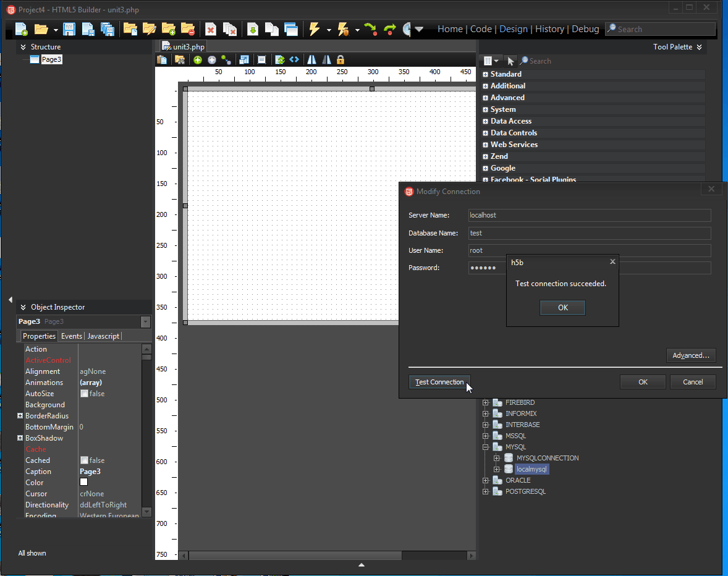
Task: Click the Save All icon
Action: [x=108, y=29]
